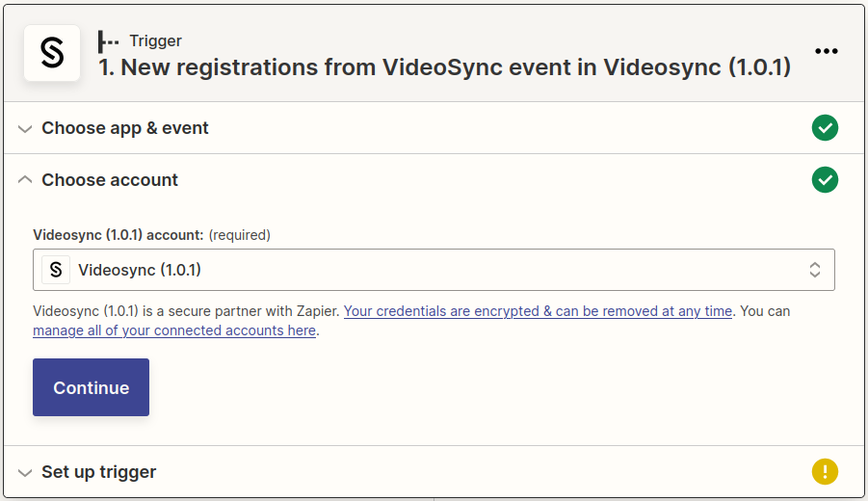
Task: Click green checkmark on Choose account row
Action: point(825,180)
